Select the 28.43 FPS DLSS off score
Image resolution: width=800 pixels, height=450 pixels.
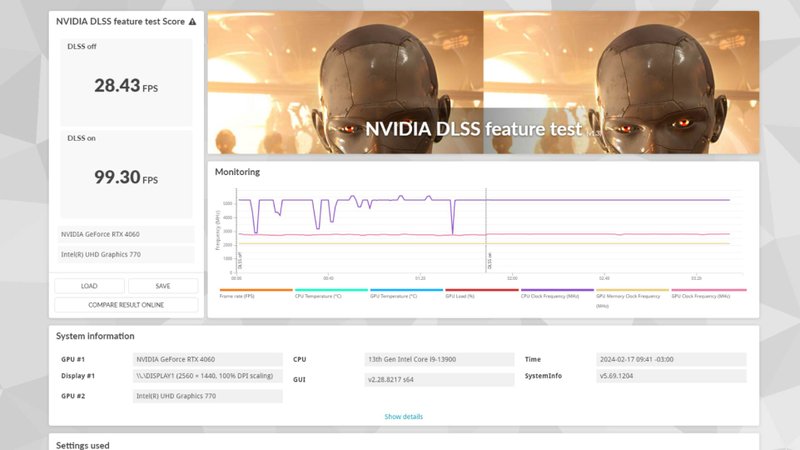click(126, 85)
